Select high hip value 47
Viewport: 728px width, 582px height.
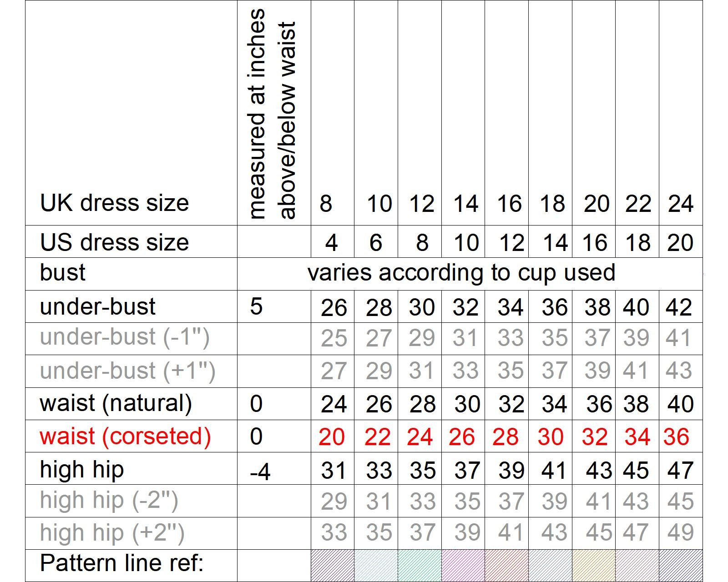(681, 470)
